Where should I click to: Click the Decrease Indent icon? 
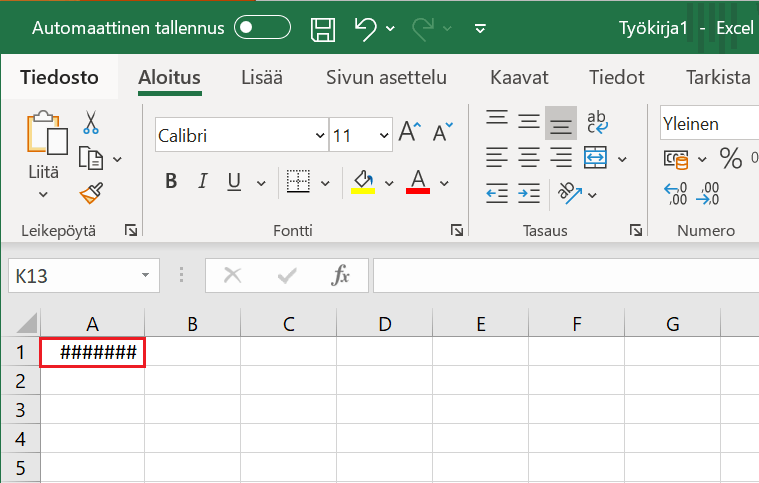click(497, 194)
